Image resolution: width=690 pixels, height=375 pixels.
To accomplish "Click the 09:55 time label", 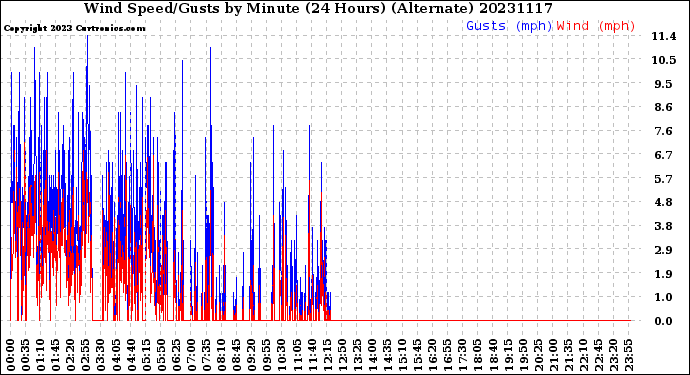I will (266, 356).
